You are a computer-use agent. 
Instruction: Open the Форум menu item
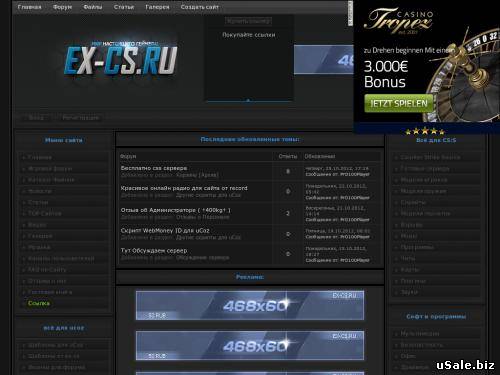tap(62, 7)
